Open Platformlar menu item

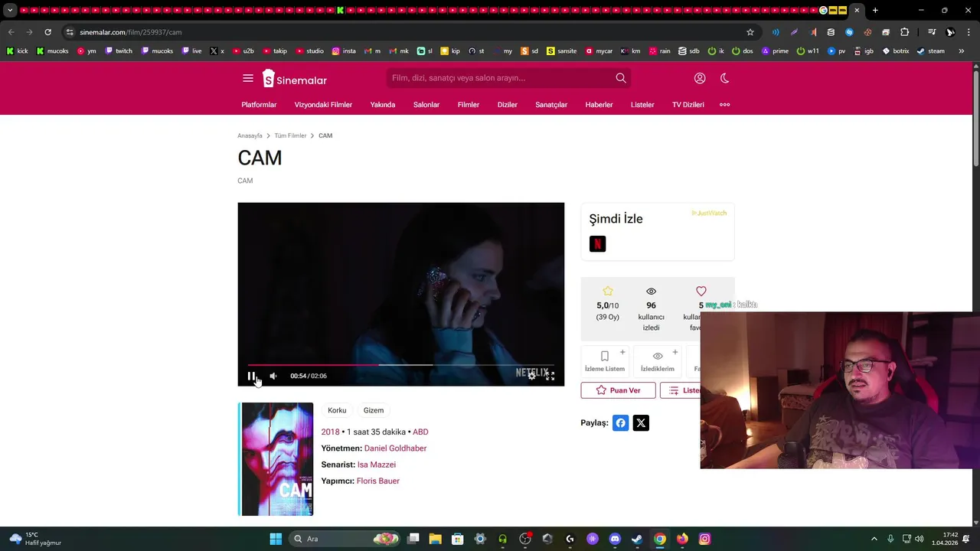point(259,105)
